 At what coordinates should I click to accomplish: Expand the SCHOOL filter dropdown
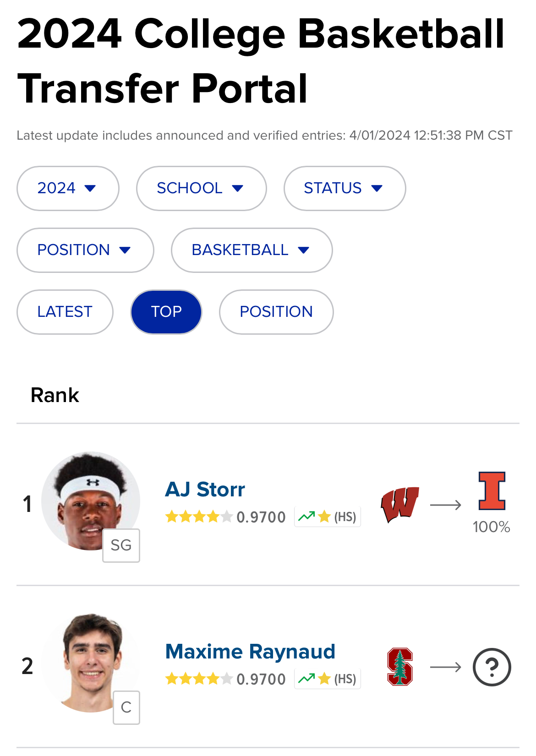pos(201,188)
